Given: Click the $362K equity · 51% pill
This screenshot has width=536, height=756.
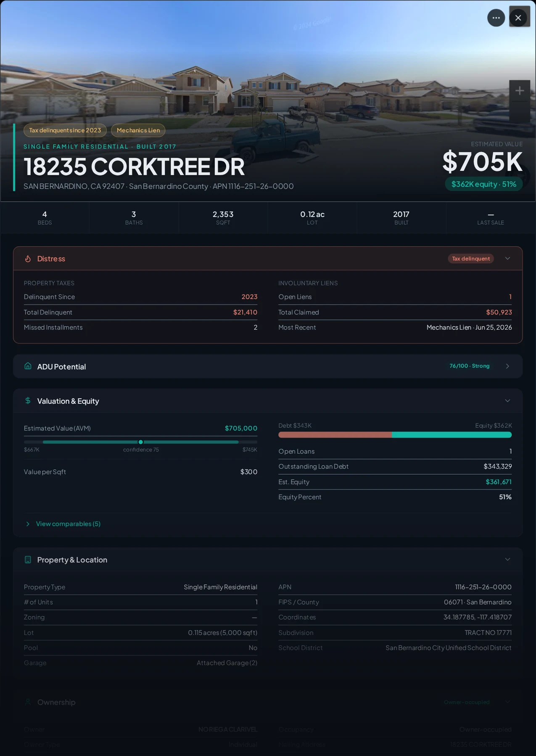Looking at the screenshot, I should (x=484, y=184).
